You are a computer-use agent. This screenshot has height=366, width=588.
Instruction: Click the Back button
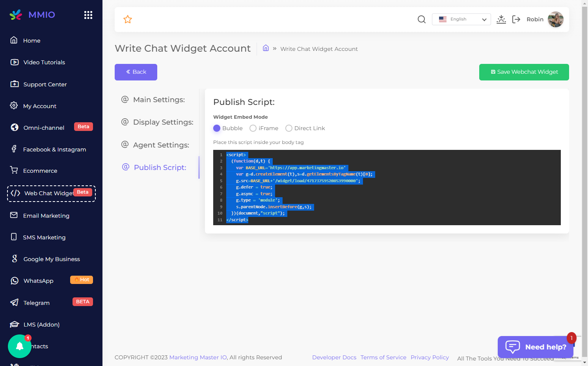click(136, 72)
